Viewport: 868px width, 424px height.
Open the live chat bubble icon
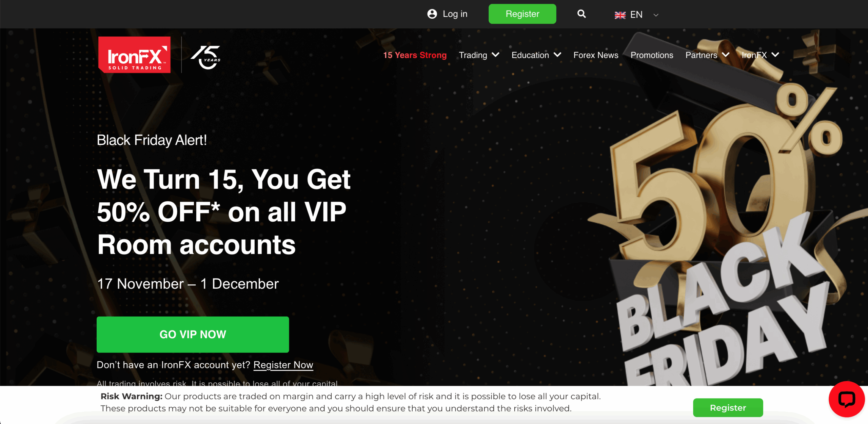click(x=846, y=399)
